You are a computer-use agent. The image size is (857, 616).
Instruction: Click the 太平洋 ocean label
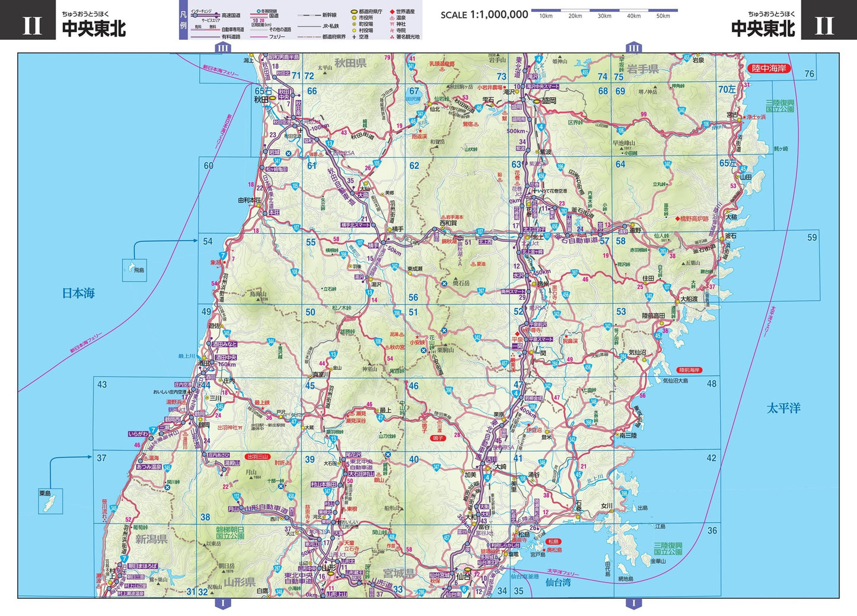point(783,408)
